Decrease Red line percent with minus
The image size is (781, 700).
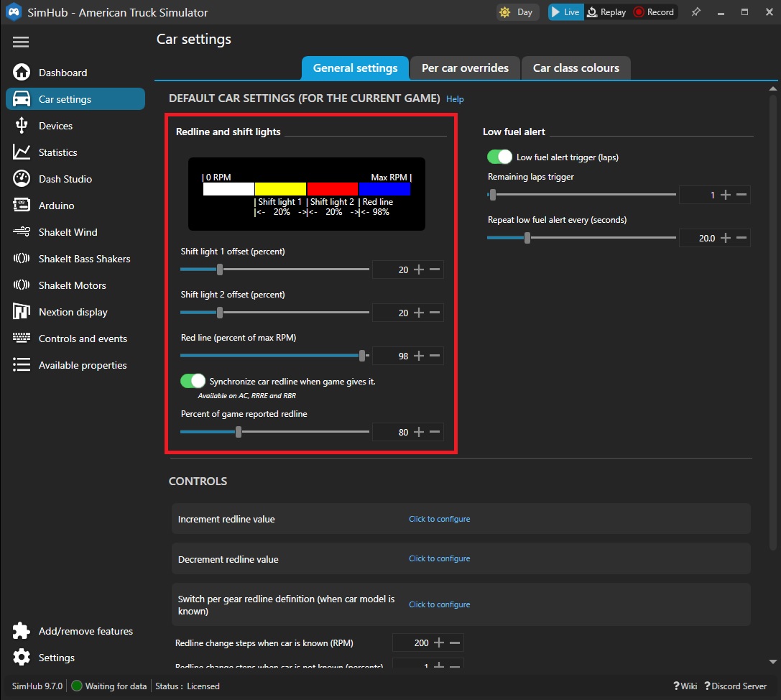435,356
